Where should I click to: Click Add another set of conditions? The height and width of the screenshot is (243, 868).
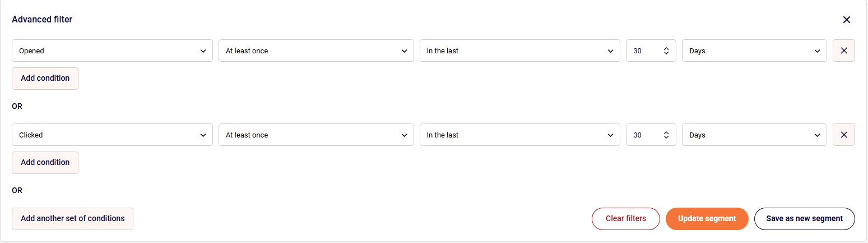click(72, 219)
